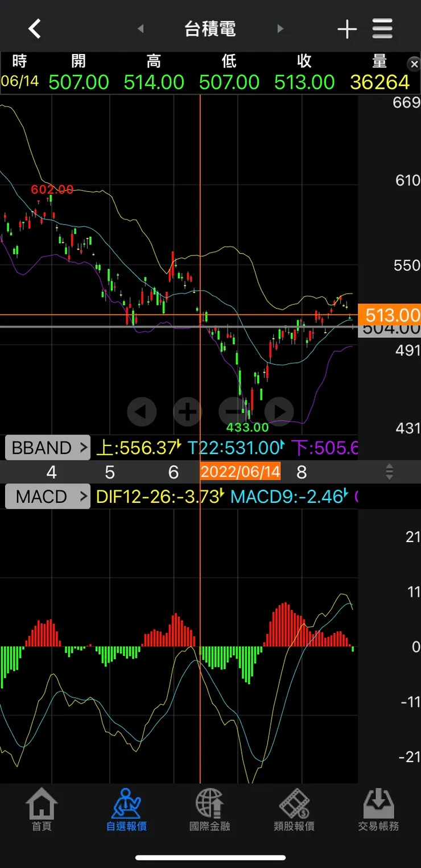
Task: Tap the 504.00 grey price tag
Action: [389, 329]
